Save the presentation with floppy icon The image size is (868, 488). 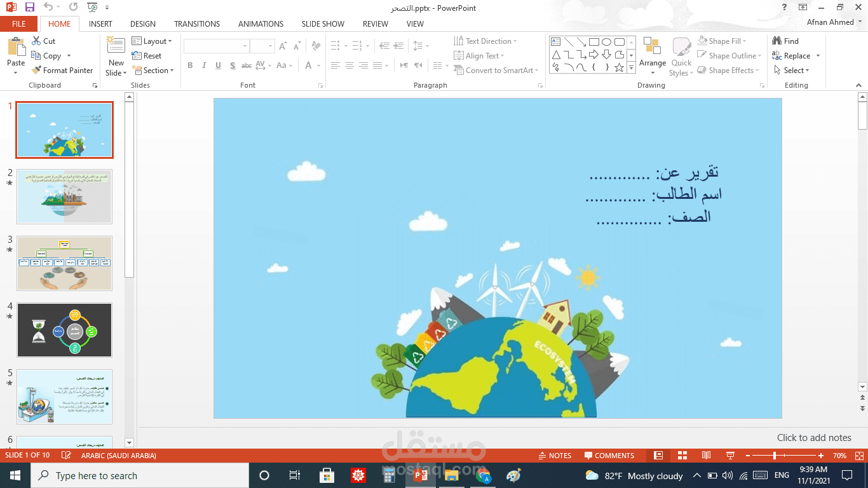29,8
